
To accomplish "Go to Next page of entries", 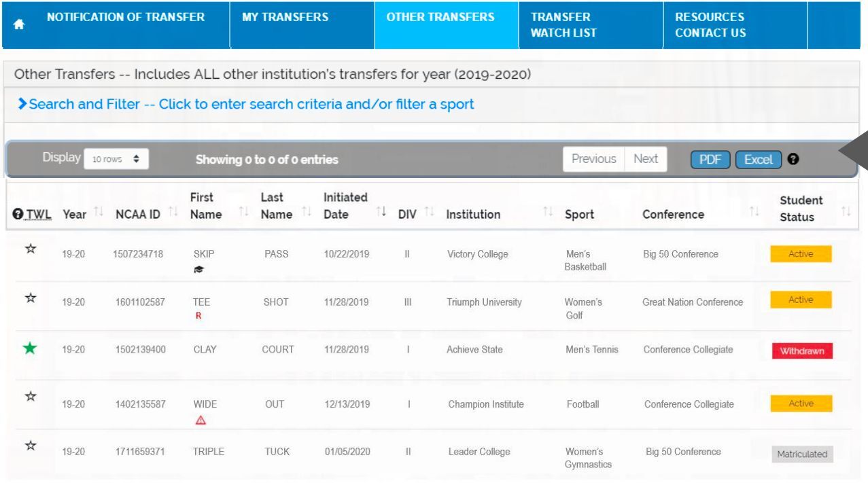I will [x=645, y=158].
